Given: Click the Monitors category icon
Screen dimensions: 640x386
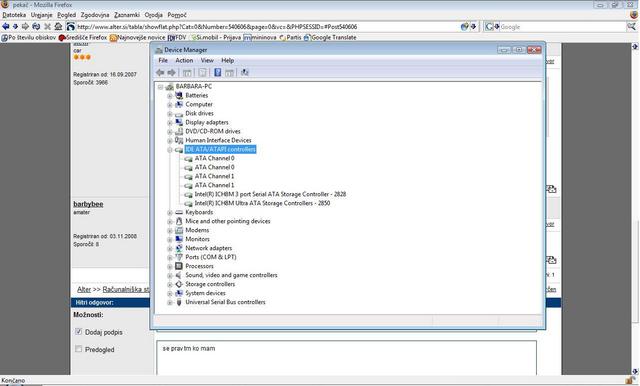Looking at the screenshot, I should click(179, 239).
